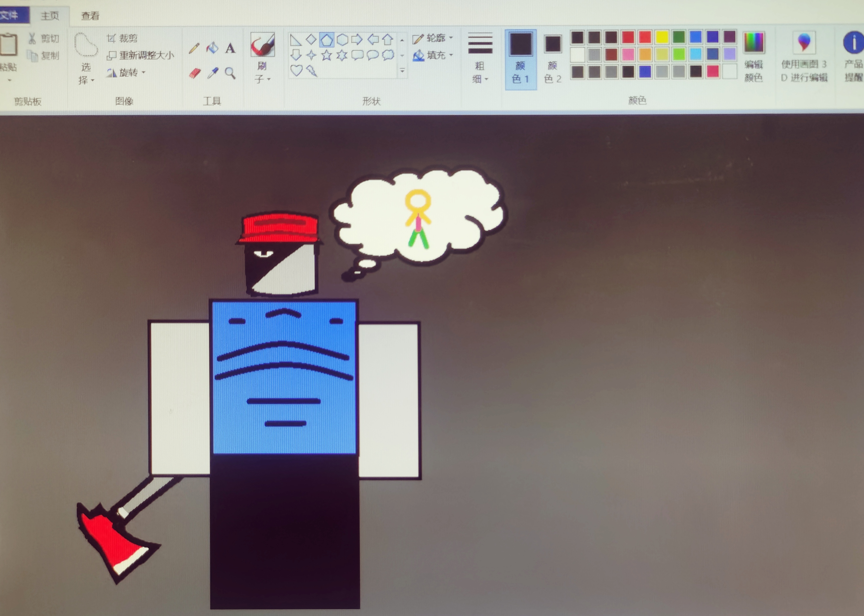Choose the lightning bolt shape
Screen dimensions: 864x616
tap(312, 71)
